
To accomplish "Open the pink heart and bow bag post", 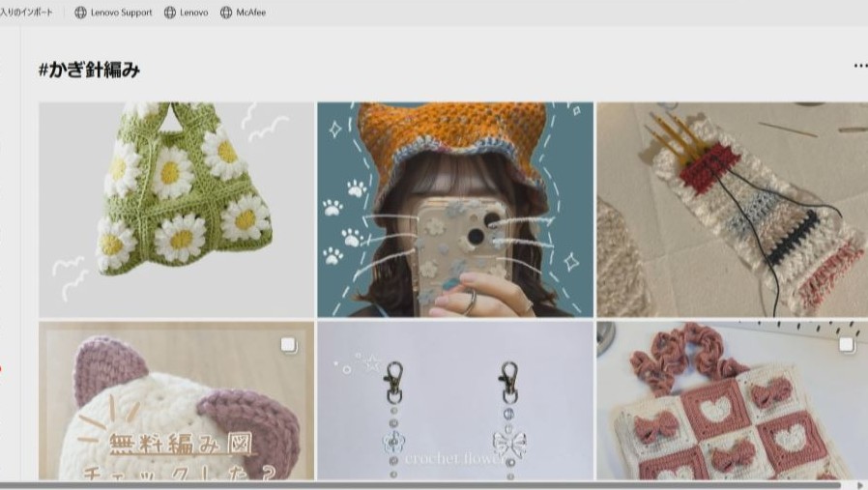I will coord(732,400).
